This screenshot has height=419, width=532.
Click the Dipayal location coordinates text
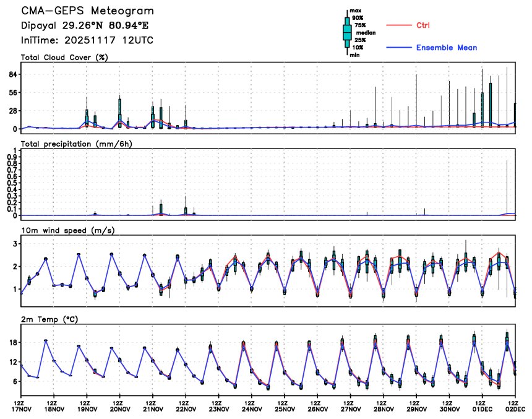click(85, 25)
